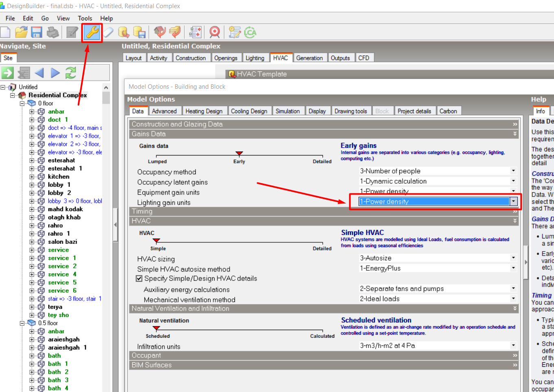Refresh the navigator with green arrows icon
This screenshot has width=554, height=392.
(x=71, y=73)
